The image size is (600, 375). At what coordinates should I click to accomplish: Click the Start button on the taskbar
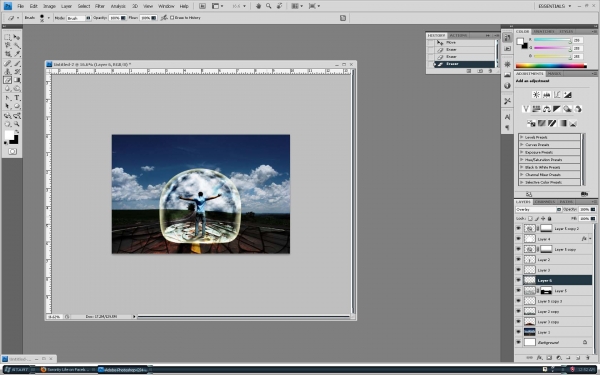point(16,370)
